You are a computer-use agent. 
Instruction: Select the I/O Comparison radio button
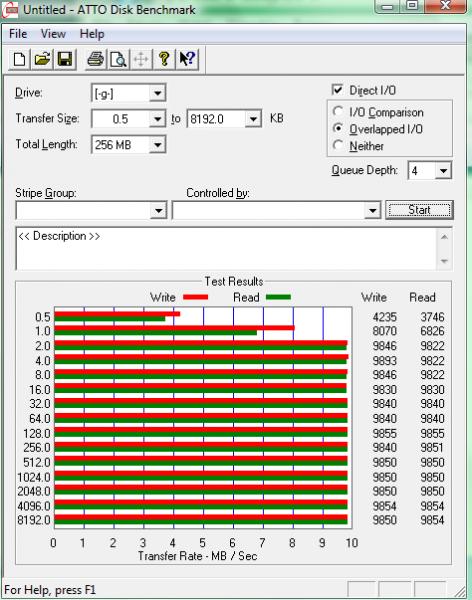[337, 111]
